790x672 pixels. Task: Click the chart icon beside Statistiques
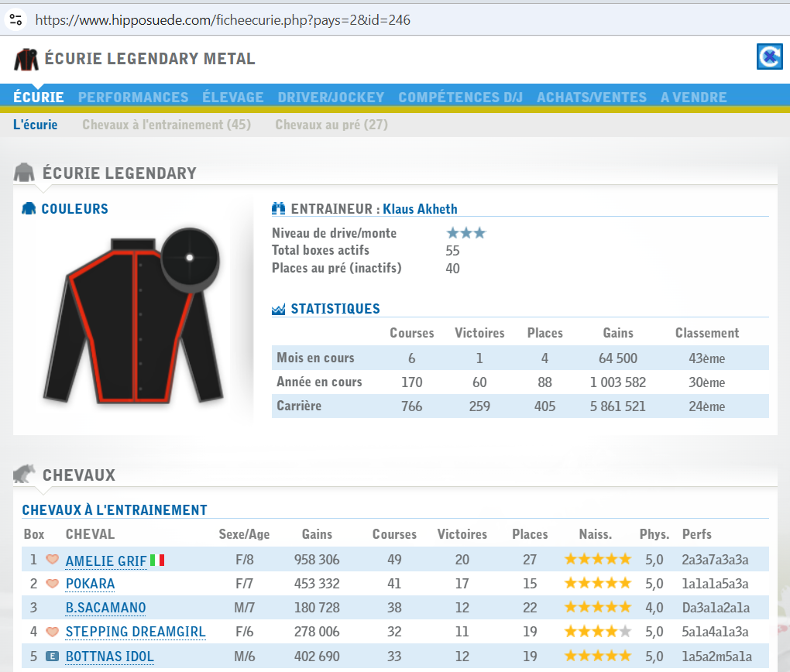pos(278,310)
